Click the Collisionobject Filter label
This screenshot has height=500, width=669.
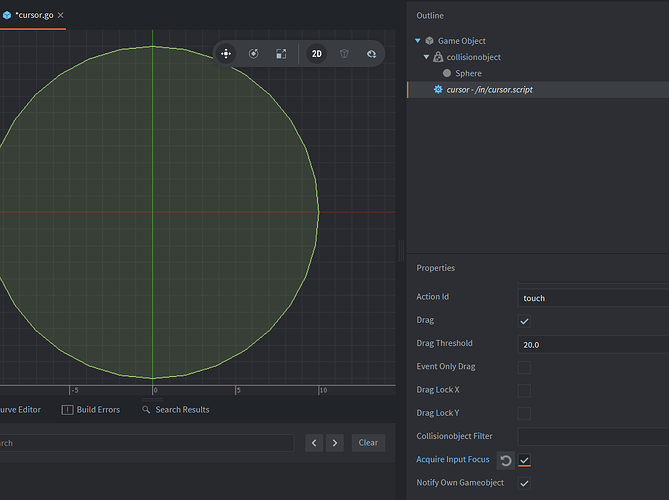tap(454, 436)
